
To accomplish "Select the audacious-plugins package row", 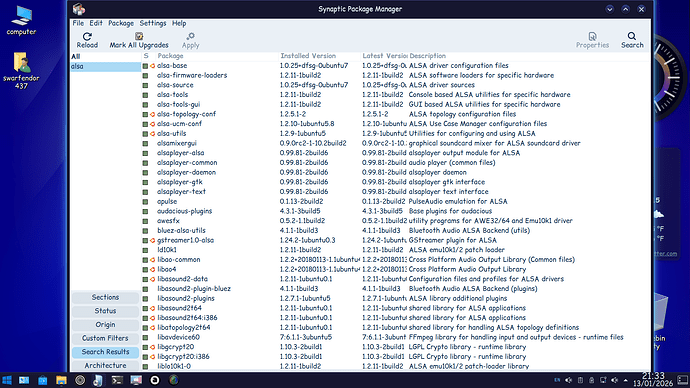I will 395,211.
